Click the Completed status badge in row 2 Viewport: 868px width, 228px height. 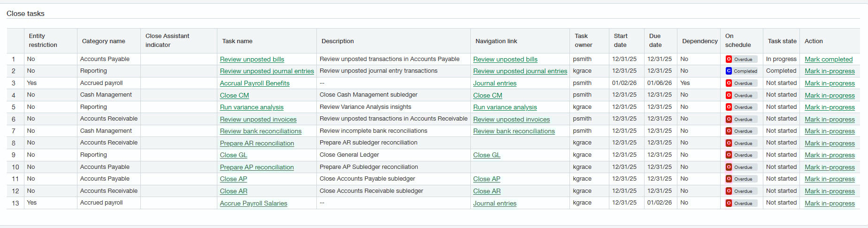pyautogui.click(x=741, y=71)
